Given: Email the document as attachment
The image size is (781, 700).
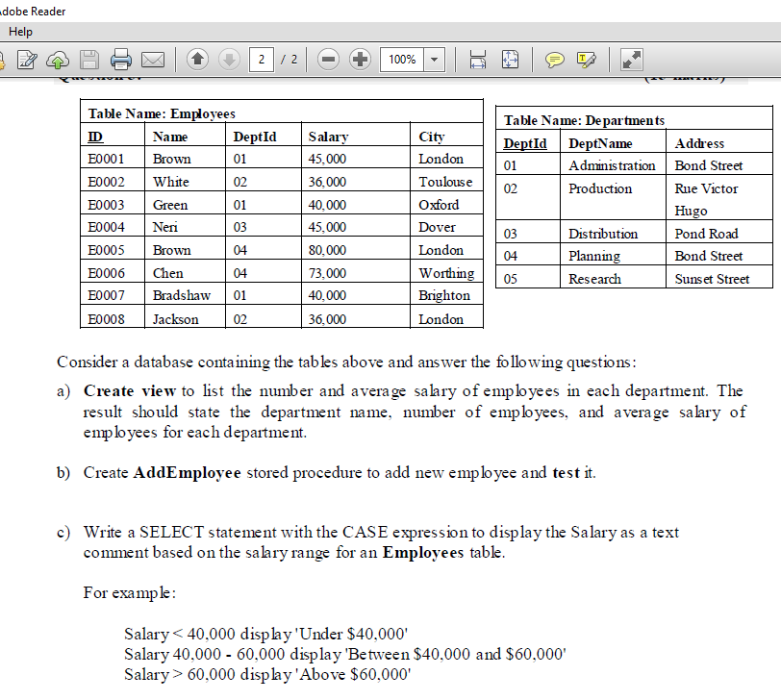Looking at the screenshot, I should (x=153, y=59).
